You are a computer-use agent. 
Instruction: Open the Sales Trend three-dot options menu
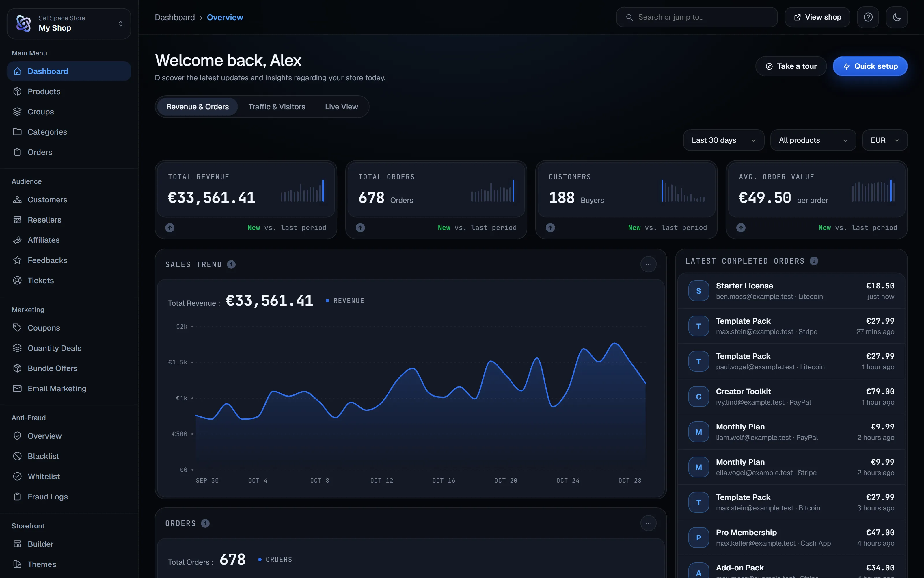click(x=648, y=264)
